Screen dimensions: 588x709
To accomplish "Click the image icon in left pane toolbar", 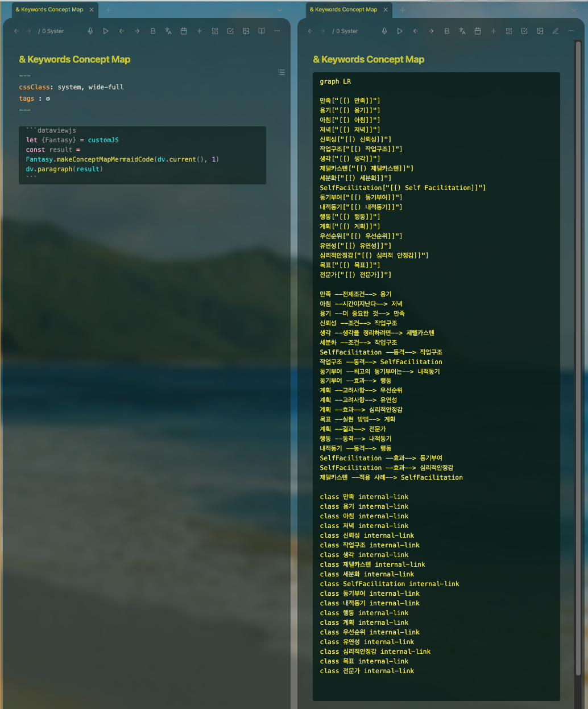I will tap(246, 31).
